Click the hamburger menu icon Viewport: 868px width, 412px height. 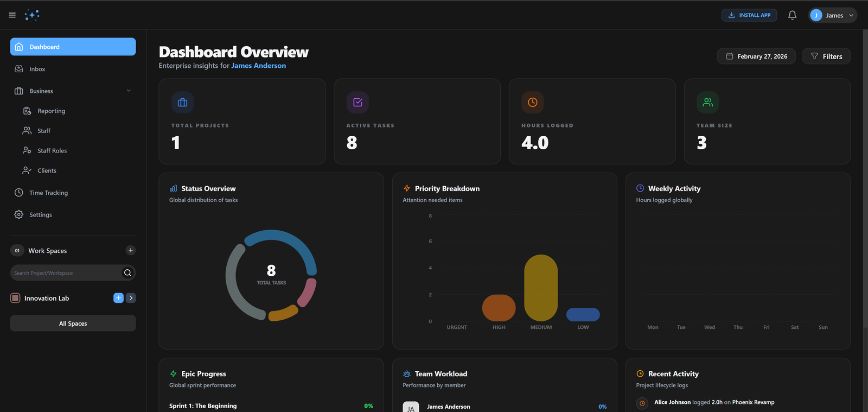coord(12,15)
